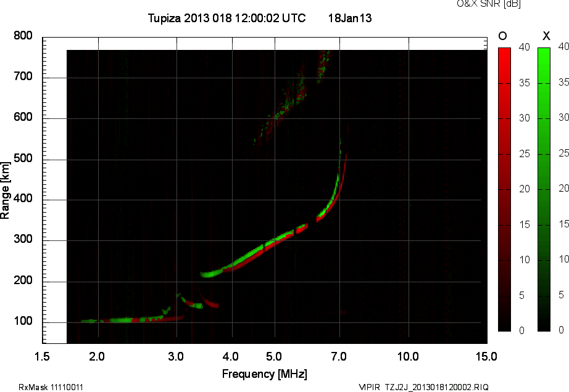Click the 1.5 frequency tick label
This screenshot has height=392, width=569.
42,357
